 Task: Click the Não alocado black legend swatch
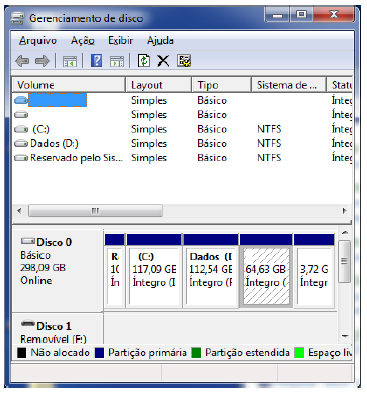22,353
